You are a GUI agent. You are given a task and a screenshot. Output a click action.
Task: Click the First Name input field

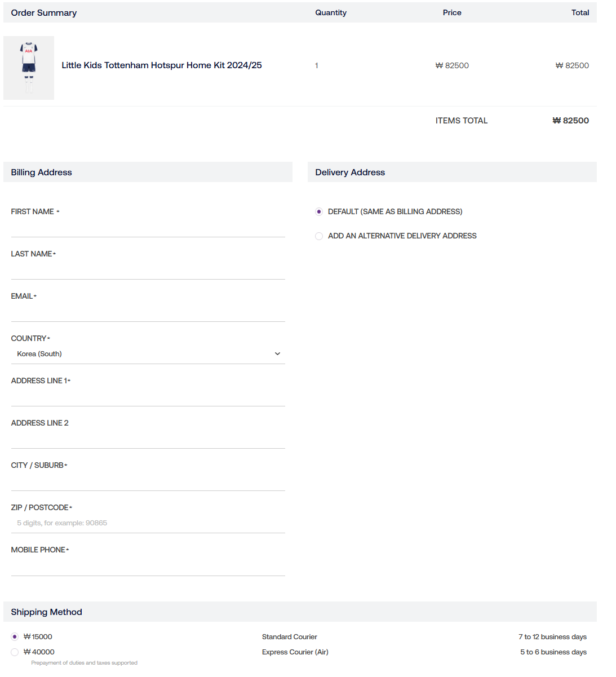[x=148, y=228]
